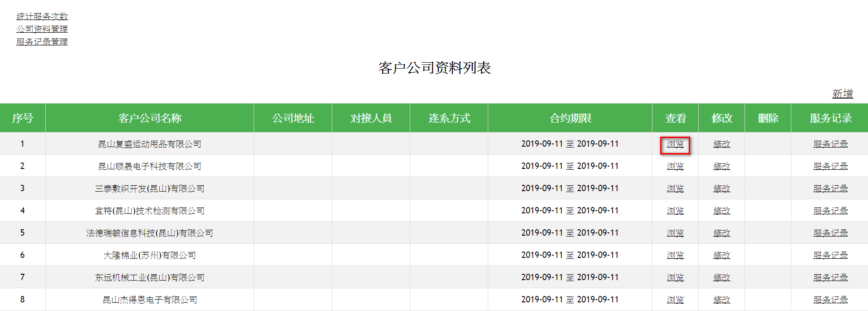Click the 合约期限 column header
The width and height of the screenshot is (868, 311).
pos(570,118)
